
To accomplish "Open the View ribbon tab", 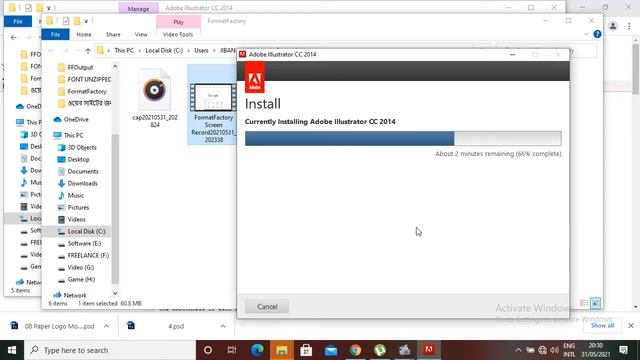I will (x=141, y=35).
